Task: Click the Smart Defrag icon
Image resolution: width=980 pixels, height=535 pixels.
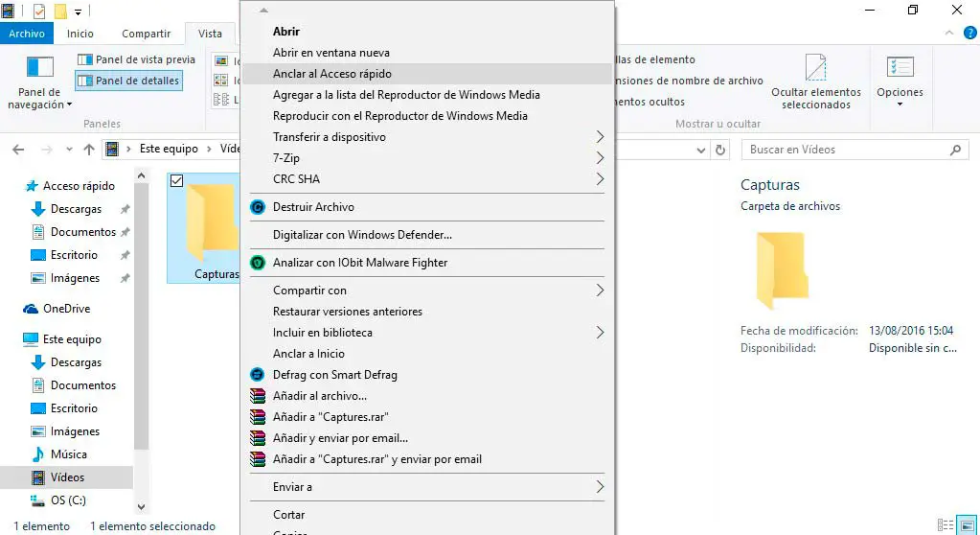Action: coord(258,375)
